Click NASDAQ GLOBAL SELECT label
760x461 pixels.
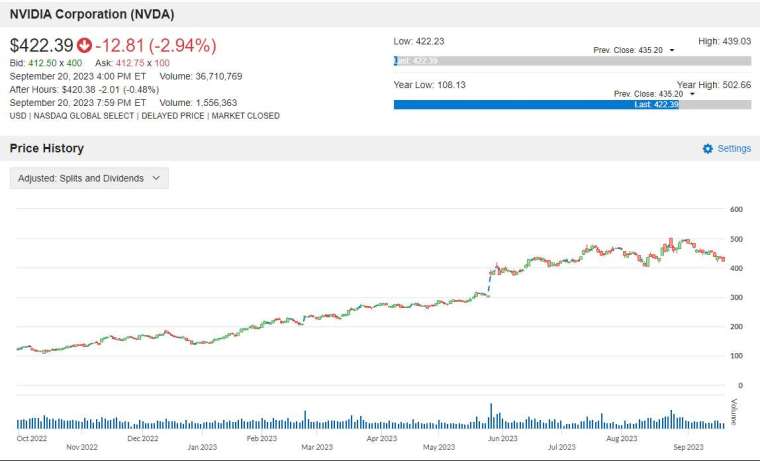(83, 116)
